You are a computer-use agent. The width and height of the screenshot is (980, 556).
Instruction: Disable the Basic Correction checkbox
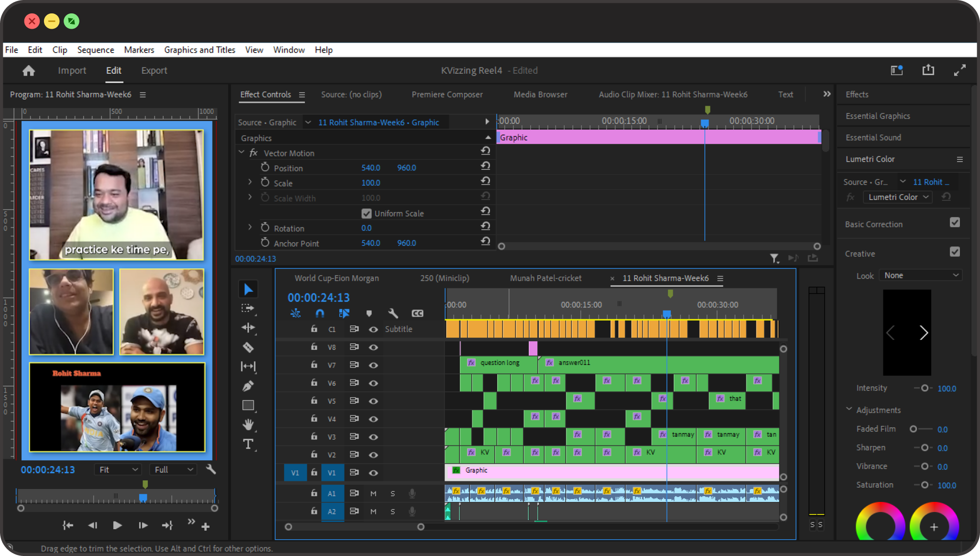tap(955, 223)
